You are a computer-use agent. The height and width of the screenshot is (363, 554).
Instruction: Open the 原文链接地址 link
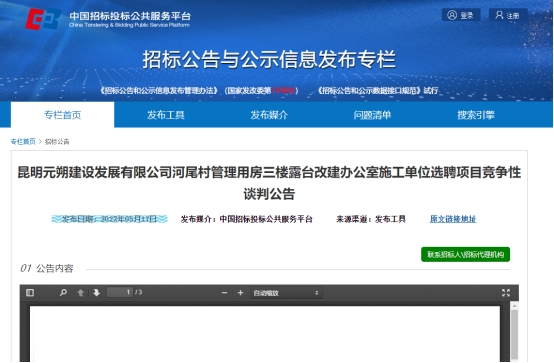click(453, 219)
